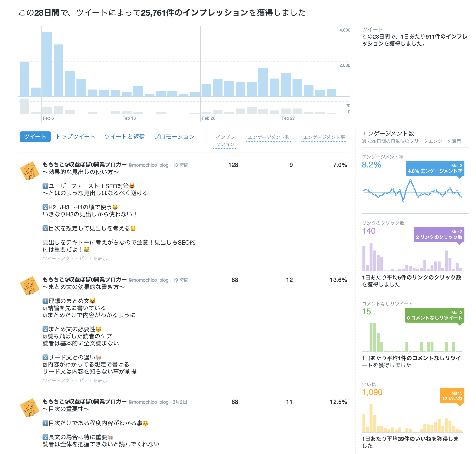Open avatar of the 19 時間 tweet
Image resolution: width=476 pixels, height=454 pixels.
pyautogui.click(x=29, y=286)
